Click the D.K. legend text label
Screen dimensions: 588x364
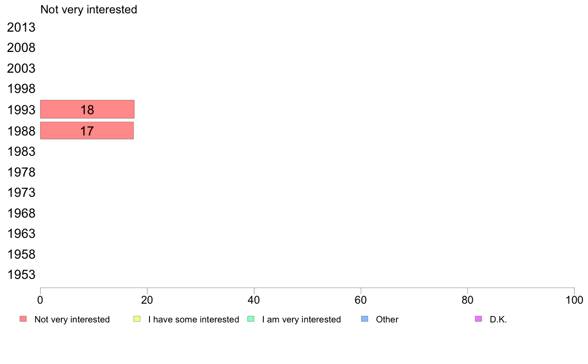point(498,319)
